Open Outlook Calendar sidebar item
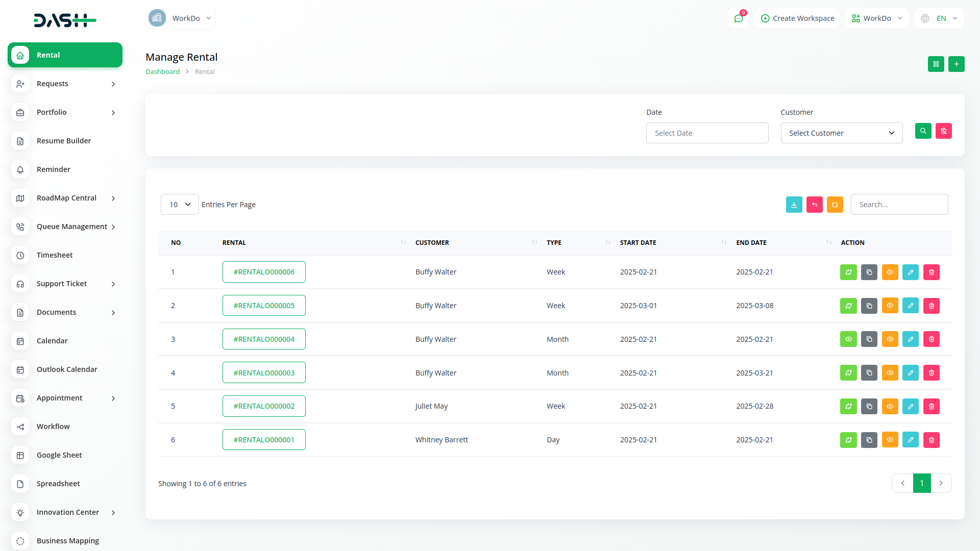Viewport: 980px width, 551px height. point(67,369)
